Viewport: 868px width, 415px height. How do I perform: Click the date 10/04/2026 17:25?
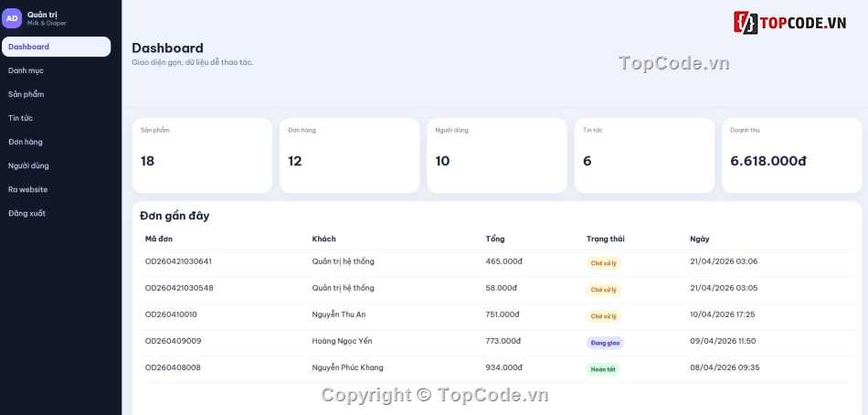point(723,314)
